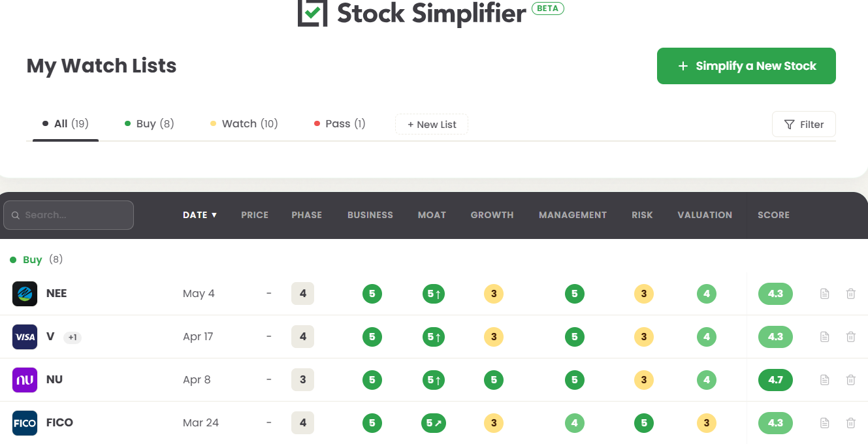Click the NU company logo
This screenshot has width=868, height=444.
pyautogui.click(x=25, y=380)
